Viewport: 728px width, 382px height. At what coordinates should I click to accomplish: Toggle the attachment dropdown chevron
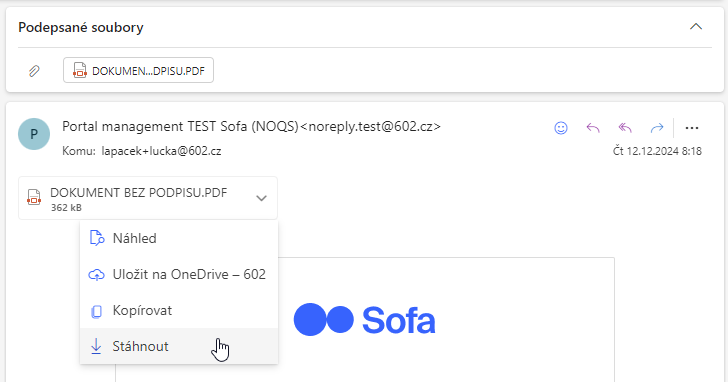pos(261,198)
